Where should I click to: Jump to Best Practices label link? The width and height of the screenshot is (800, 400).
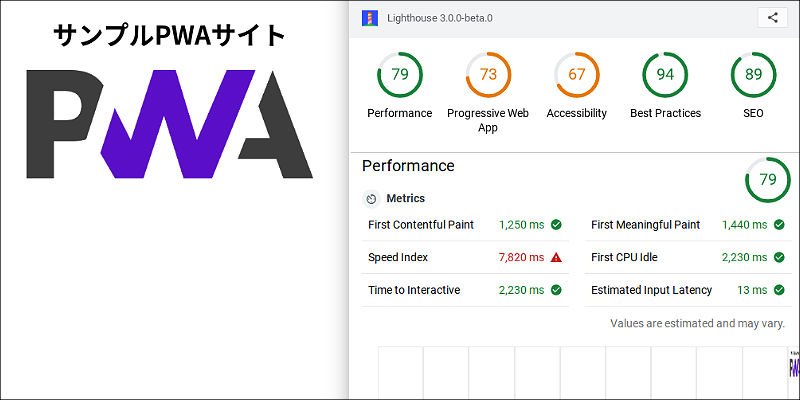[x=665, y=113]
